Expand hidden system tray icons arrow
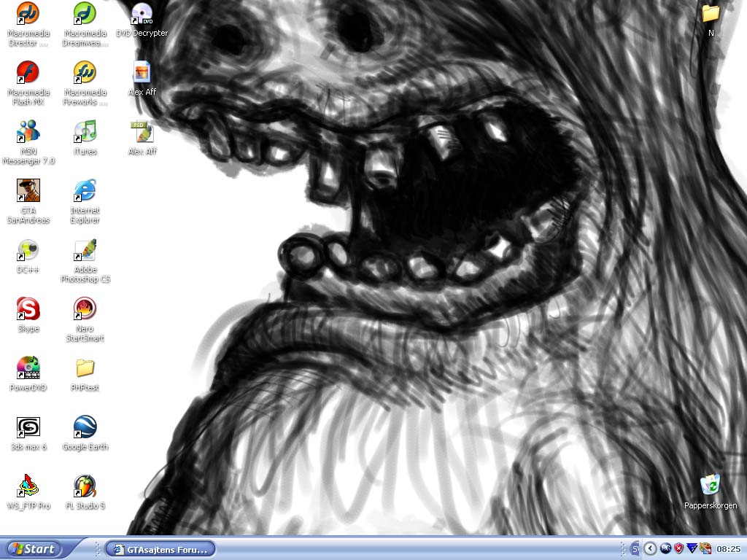This screenshot has height=560, width=747. [x=650, y=548]
